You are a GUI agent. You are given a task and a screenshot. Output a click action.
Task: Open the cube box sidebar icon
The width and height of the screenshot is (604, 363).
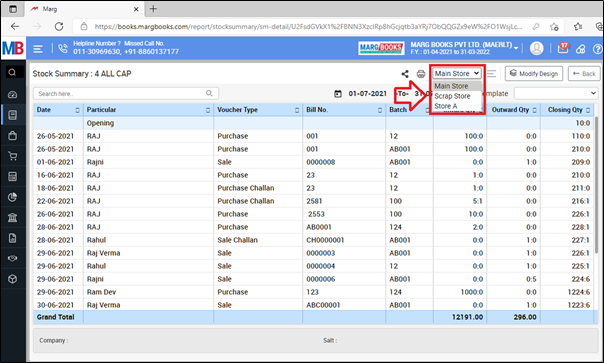(x=12, y=279)
